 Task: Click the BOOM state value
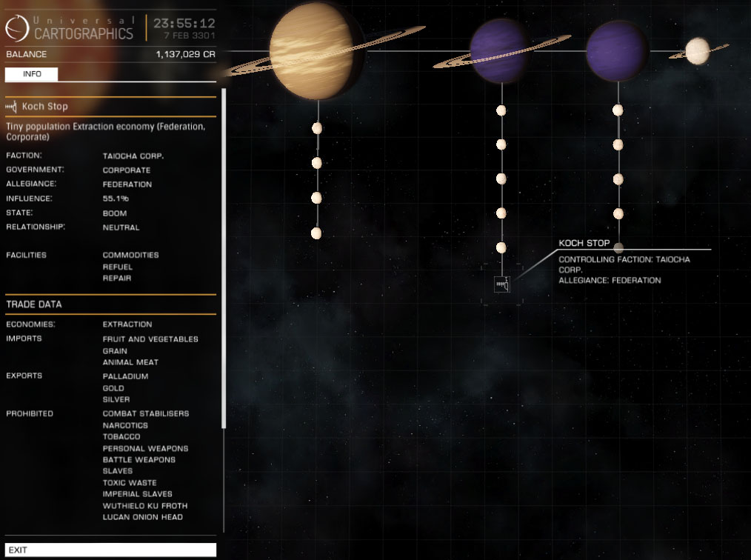115,213
